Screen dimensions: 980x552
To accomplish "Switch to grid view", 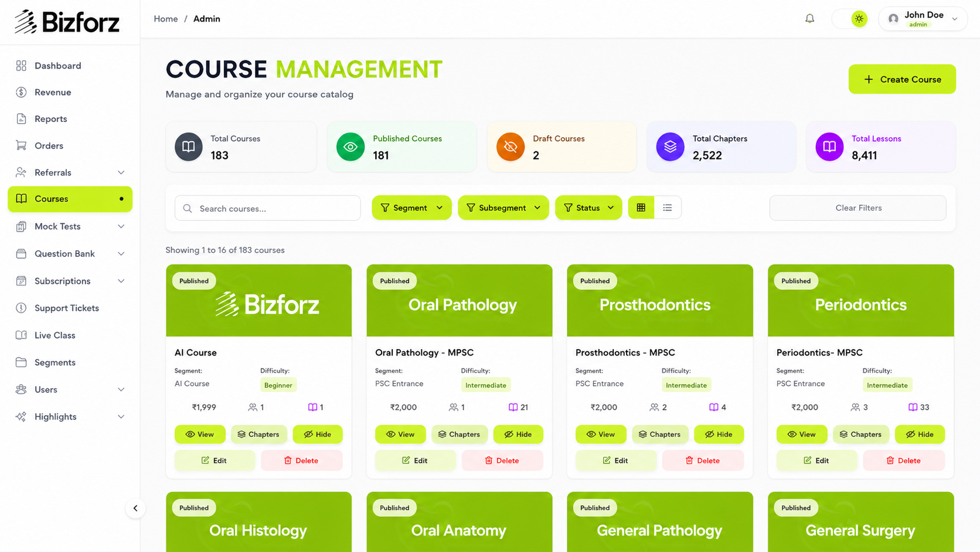I will (x=641, y=208).
